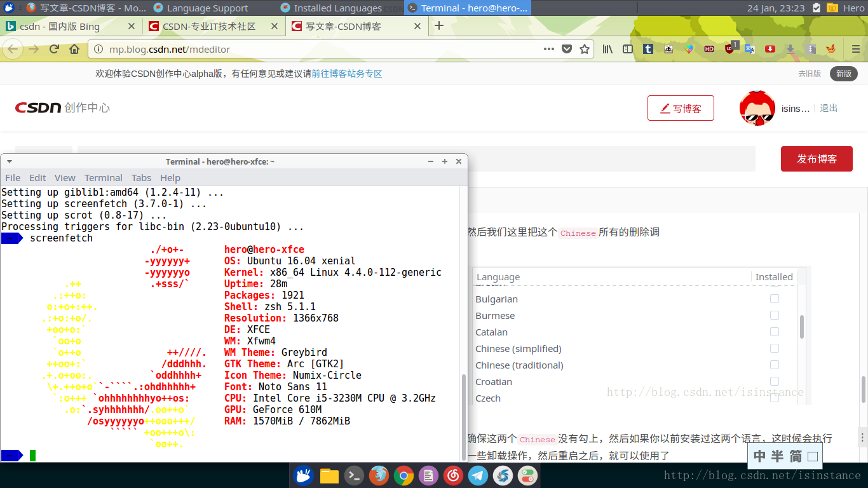Screen dimensions: 868x488
Task: Reload the current browser page
Action: [54, 49]
